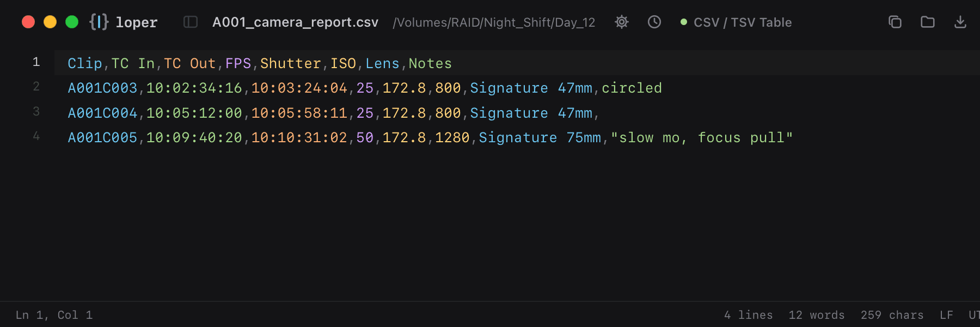Click the Lens header field
The height and width of the screenshot is (327, 980).
coord(383,63)
